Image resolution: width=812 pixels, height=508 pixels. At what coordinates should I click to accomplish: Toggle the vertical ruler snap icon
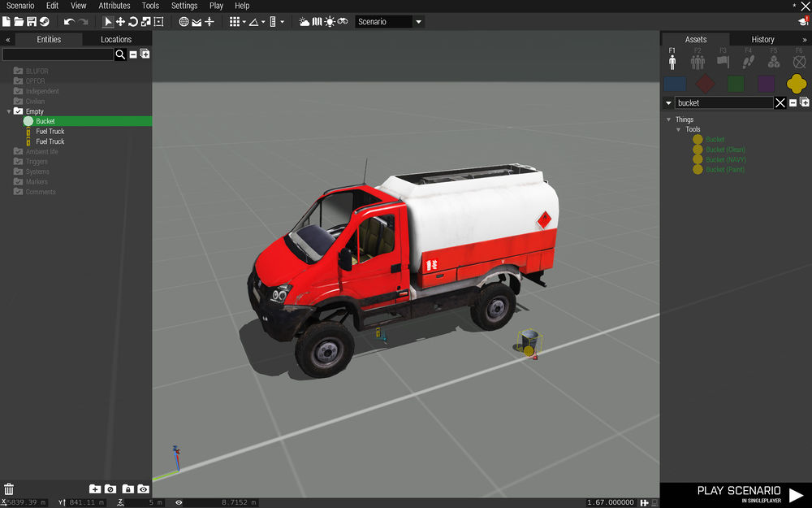(274, 21)
